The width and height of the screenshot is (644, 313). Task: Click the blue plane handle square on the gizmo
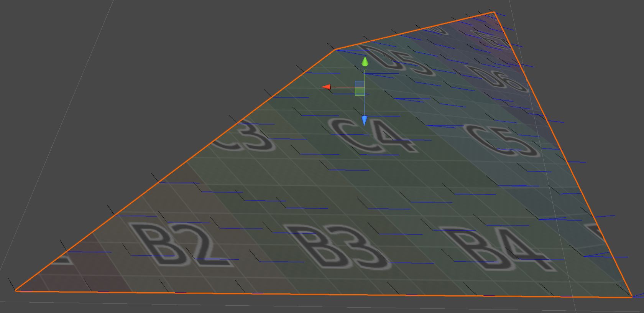[360, 84]
